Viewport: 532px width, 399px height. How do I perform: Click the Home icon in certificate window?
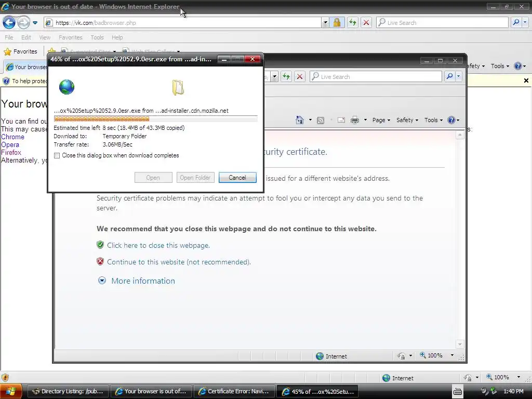pyautogui.click(x=300, y=120)
